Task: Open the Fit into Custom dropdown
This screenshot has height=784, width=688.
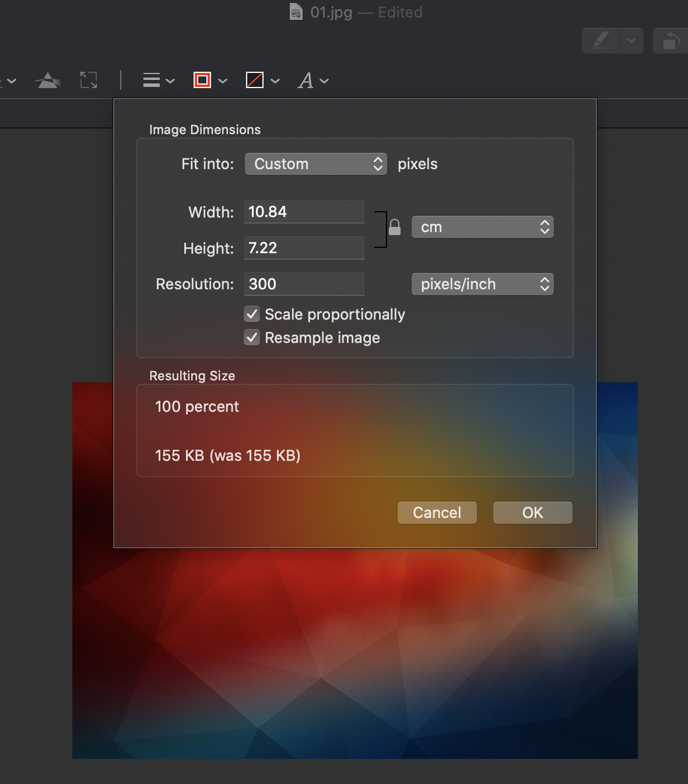Action: click(x=315, y=164)
